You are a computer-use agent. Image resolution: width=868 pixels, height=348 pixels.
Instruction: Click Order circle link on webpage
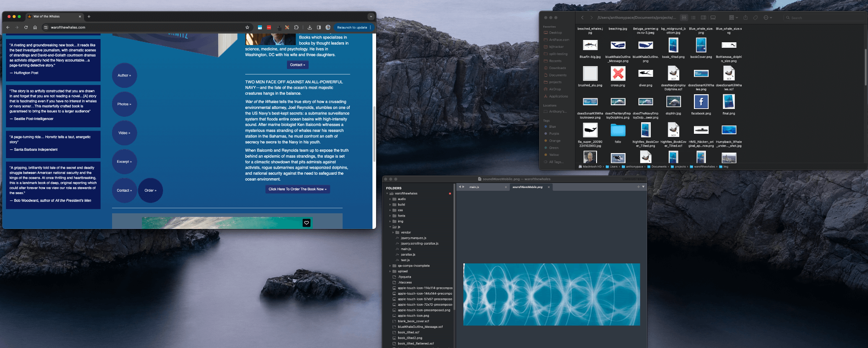(151, 190)
